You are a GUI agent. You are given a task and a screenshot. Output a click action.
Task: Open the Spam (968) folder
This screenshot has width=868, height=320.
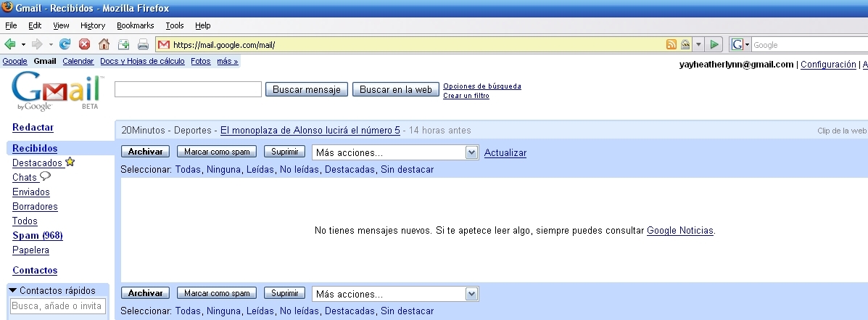pos(38,236)
